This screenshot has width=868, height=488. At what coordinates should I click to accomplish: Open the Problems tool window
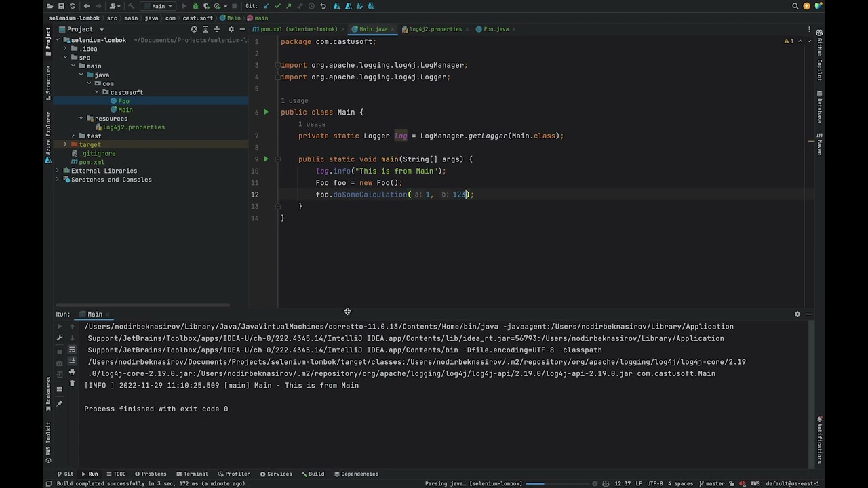(x=150, y=474)
